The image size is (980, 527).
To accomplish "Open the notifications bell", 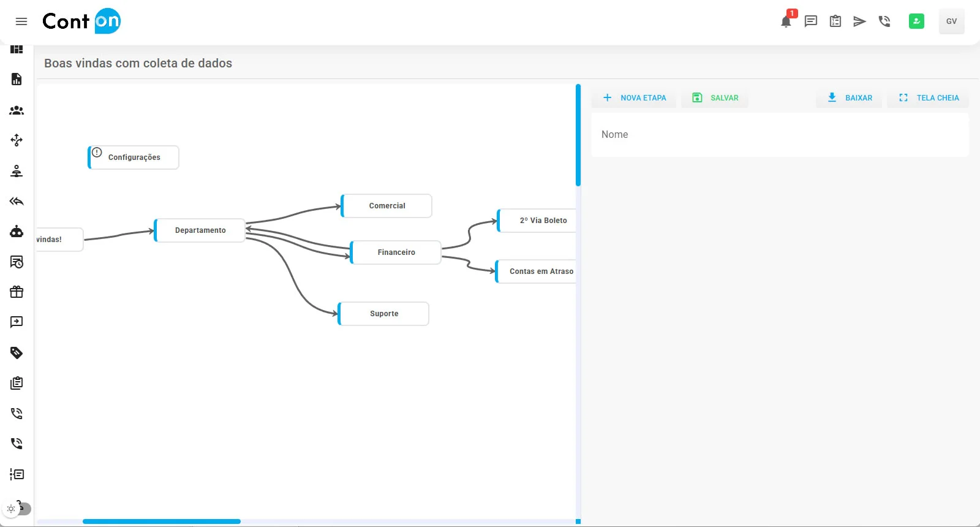I will click(786, 21).
